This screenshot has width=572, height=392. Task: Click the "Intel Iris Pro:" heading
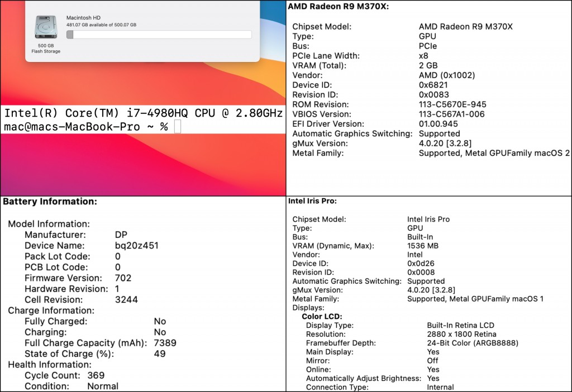click(x=312, y=201)
